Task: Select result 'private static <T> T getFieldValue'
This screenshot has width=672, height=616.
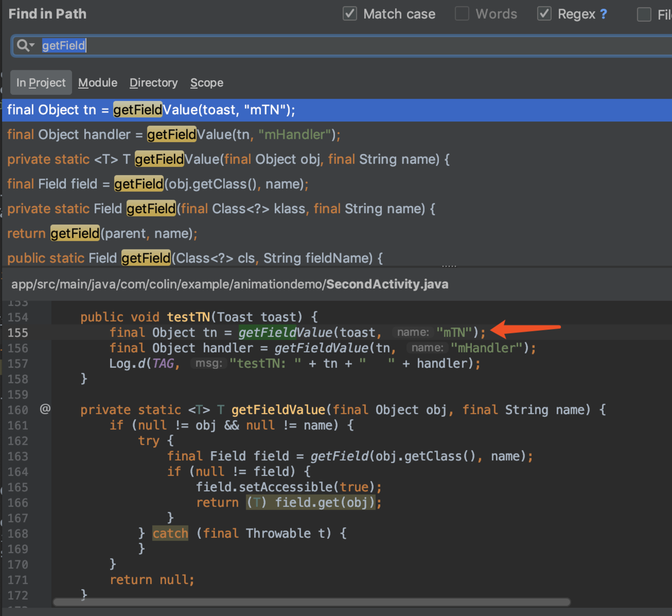Action: click(x=337, y=159)
